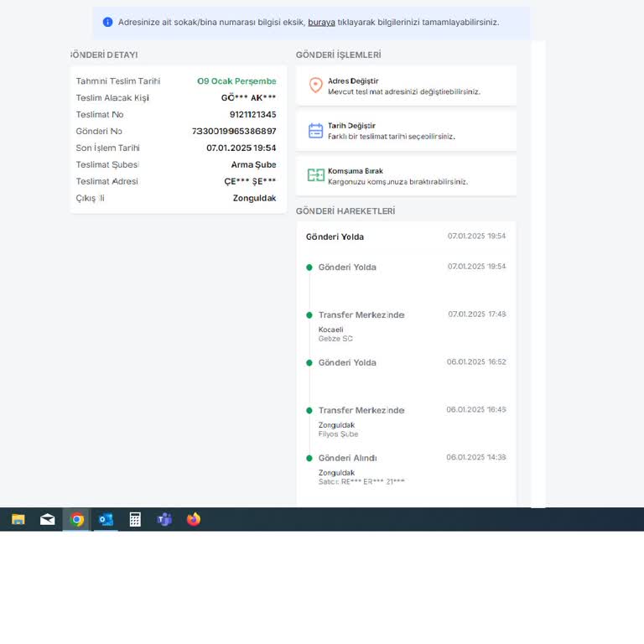Click the blue info icon in the banner
The height and width of the screenshot is (644, 644).
[x=107, y=22]
